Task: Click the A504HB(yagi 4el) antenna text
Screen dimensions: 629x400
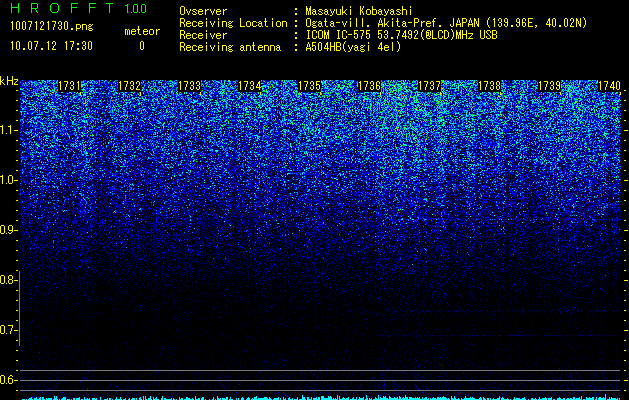Action: (x=353, y=47)
